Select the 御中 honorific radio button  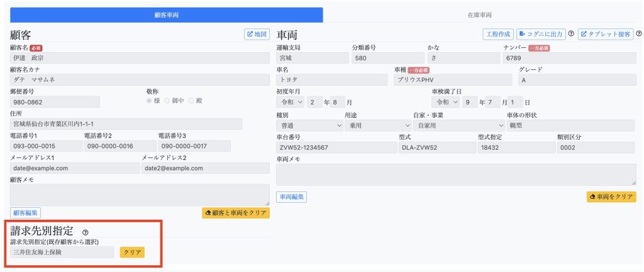point(167,101)
